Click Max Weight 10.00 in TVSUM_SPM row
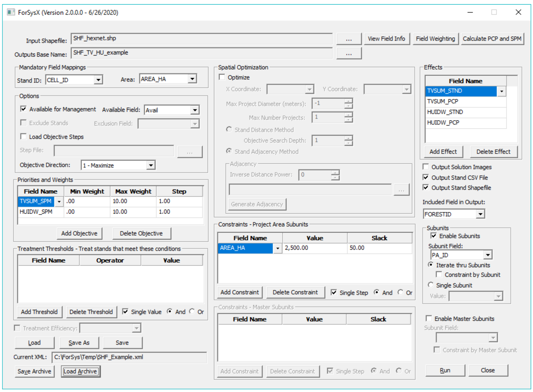This screenshot has width=533, height=392. pos(133,201)
